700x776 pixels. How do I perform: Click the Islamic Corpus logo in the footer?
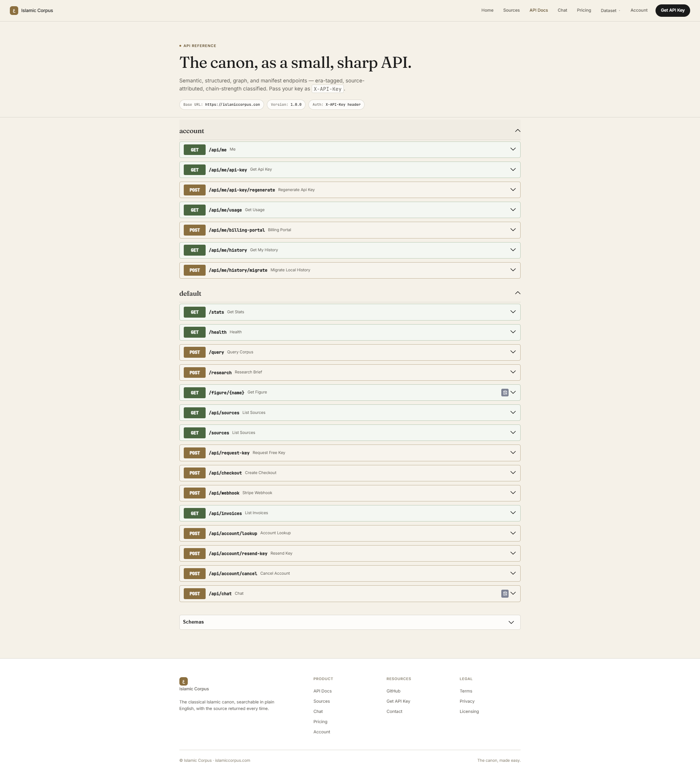point(184,681)
